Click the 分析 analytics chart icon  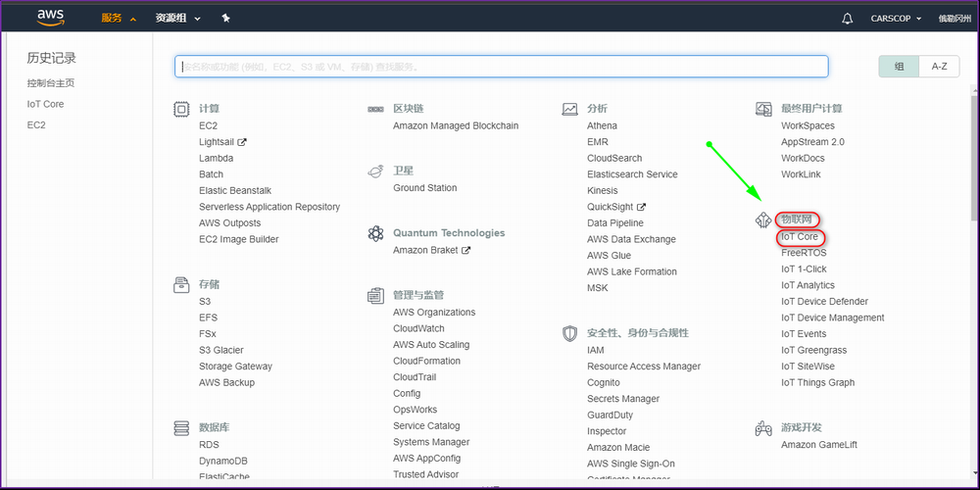[x=569, y=110]
